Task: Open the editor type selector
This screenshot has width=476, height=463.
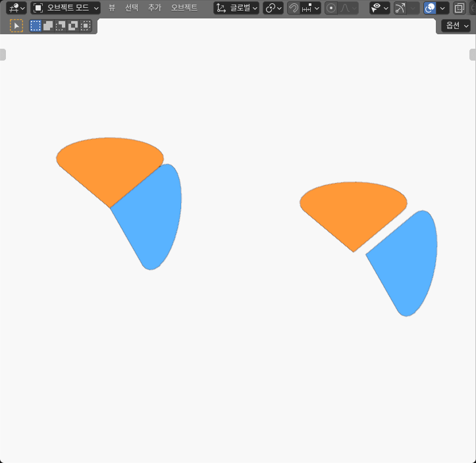Action: [16, 8]
